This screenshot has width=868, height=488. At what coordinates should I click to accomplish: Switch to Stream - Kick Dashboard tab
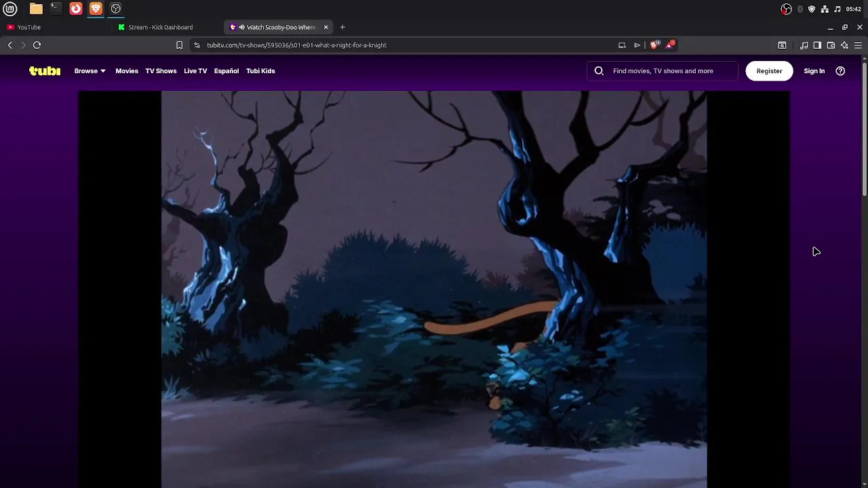(x=168, y=27)
